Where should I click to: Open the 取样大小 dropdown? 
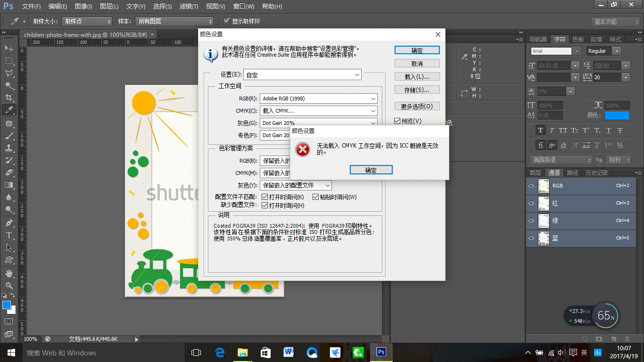pos(87,21)
